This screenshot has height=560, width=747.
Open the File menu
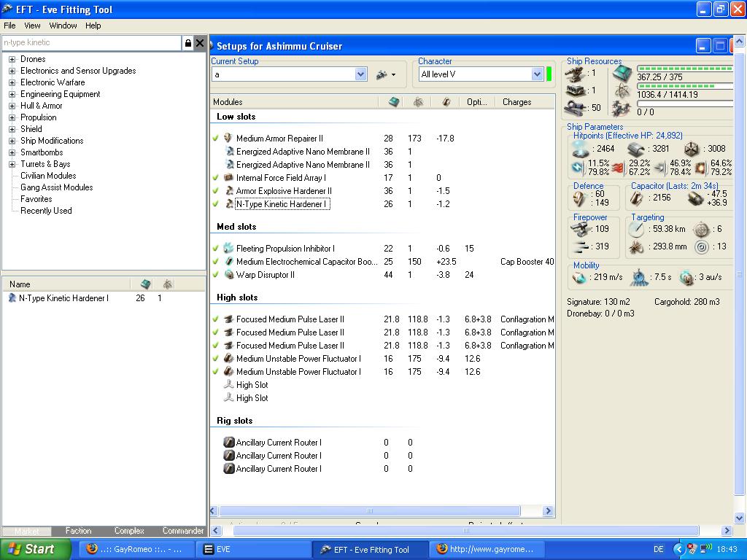[9, 26]
